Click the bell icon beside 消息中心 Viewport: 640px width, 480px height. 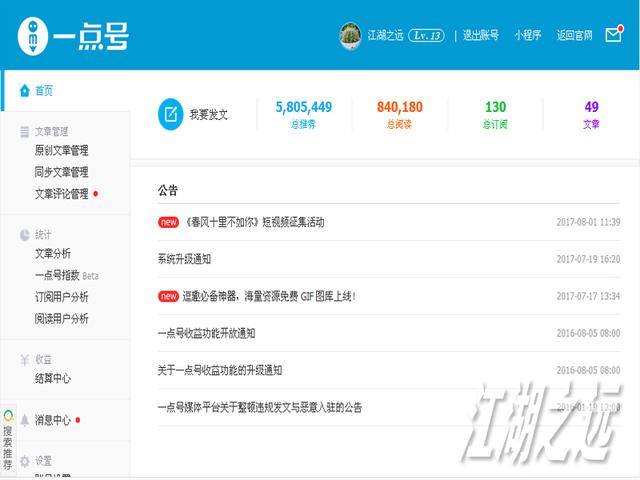[x=24, y=420]
